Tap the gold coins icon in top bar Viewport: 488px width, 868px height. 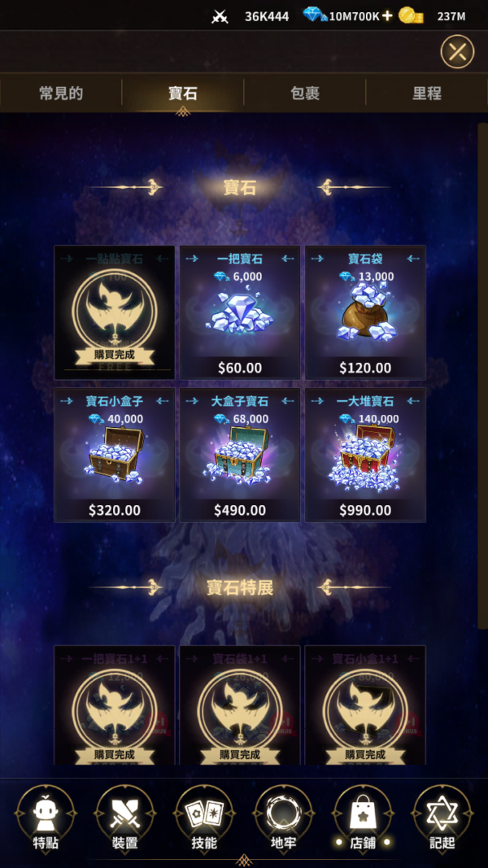pos(411,15)
